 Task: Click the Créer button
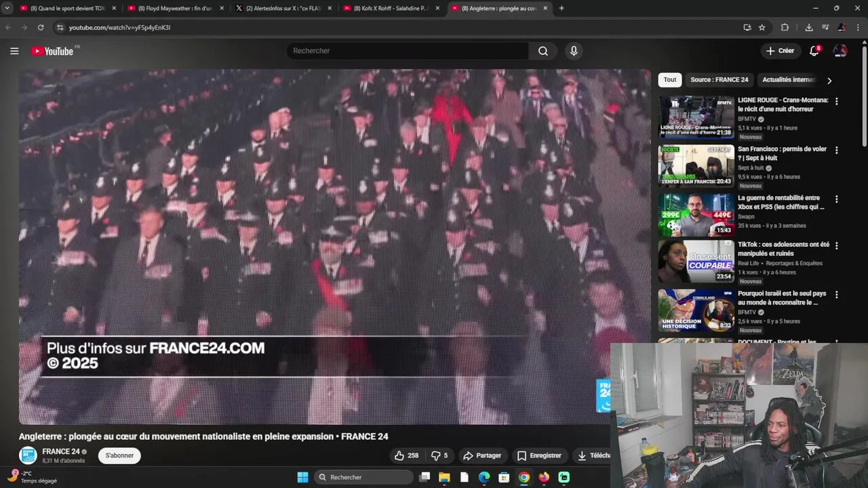(x=780, y=51)
